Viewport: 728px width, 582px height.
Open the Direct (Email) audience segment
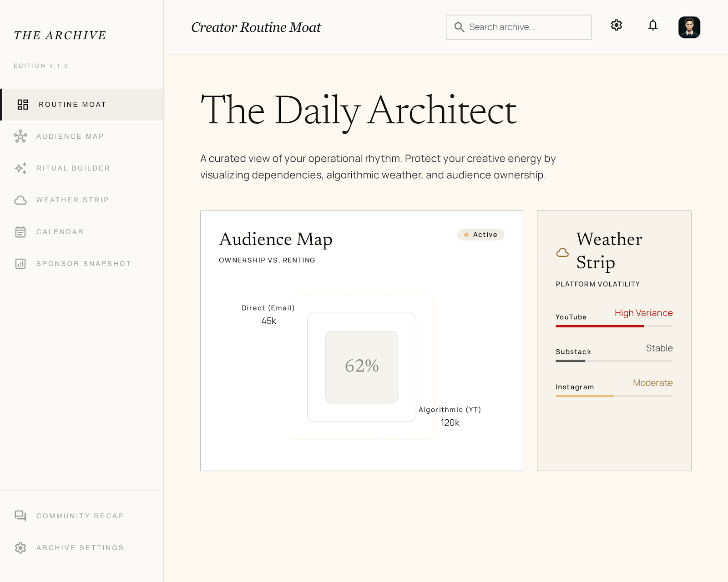(268, 314)
